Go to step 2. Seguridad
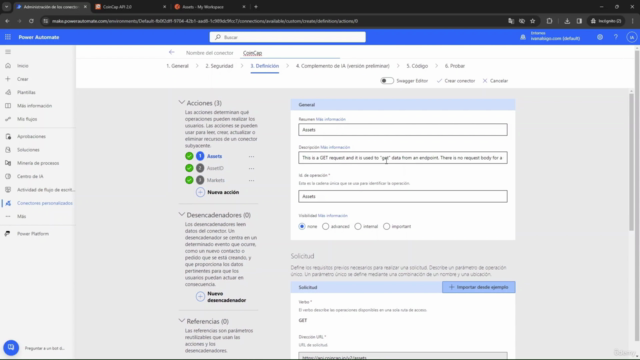The image size is (640, 360). (x=219, y=66)
